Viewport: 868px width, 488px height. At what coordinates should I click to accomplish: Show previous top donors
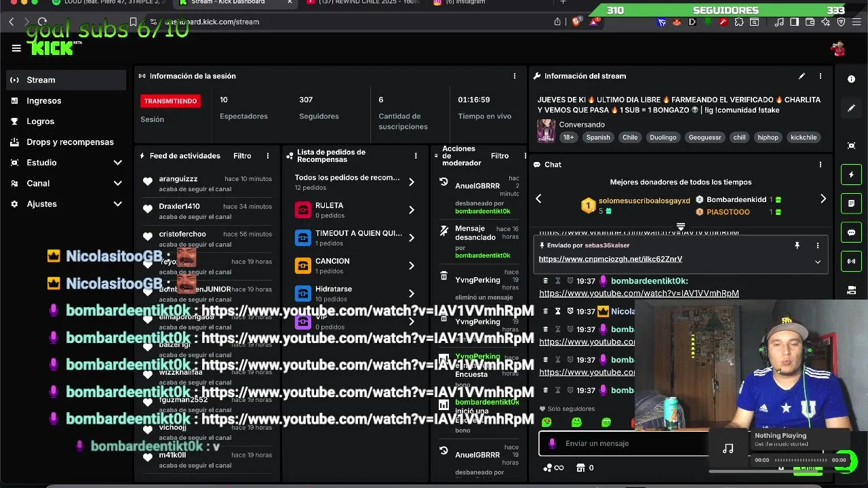538,199
